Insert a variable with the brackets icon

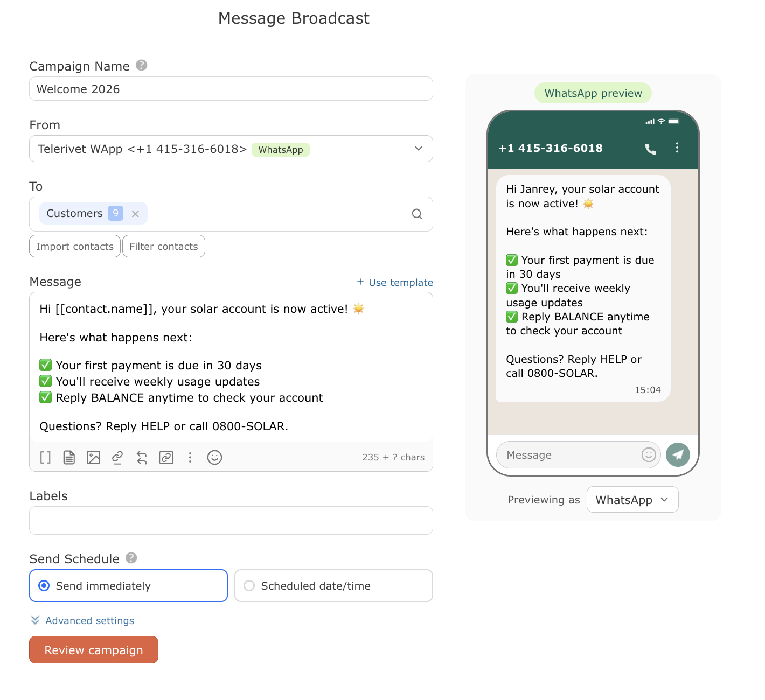click(x=45, y=457)
